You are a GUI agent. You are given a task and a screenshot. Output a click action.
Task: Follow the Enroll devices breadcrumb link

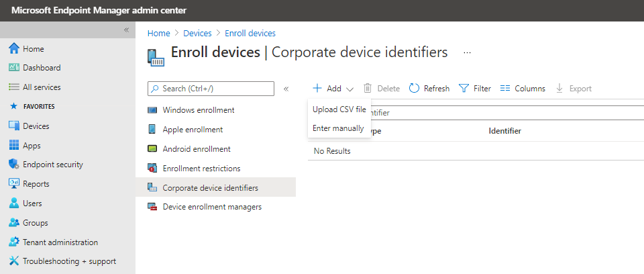point(250,34)
